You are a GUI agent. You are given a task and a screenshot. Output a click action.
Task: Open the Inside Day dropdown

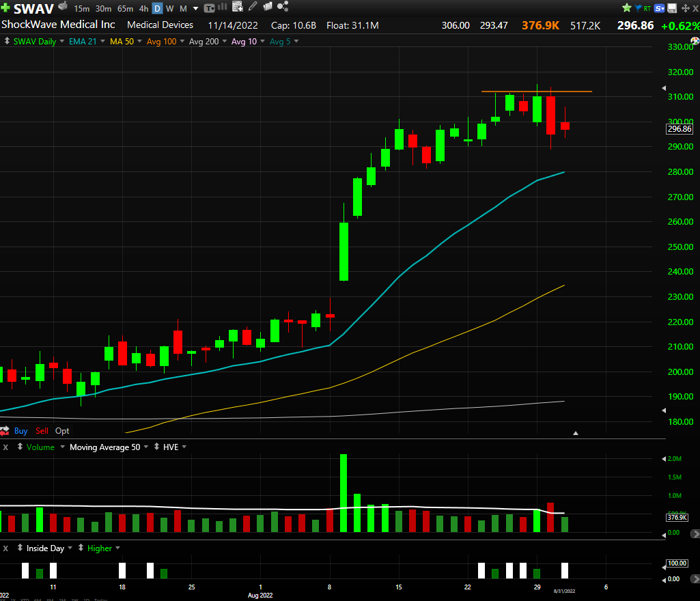(x=70, y=548)
